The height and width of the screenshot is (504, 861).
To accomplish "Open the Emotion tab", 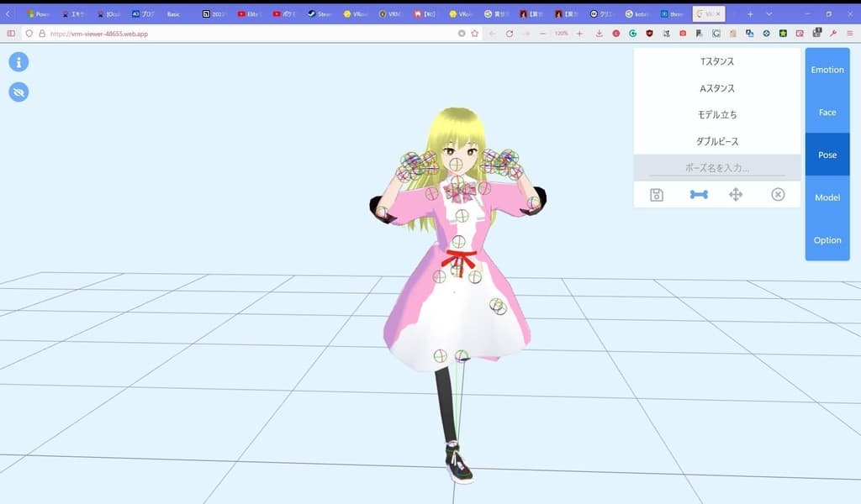I will [827, 70].
